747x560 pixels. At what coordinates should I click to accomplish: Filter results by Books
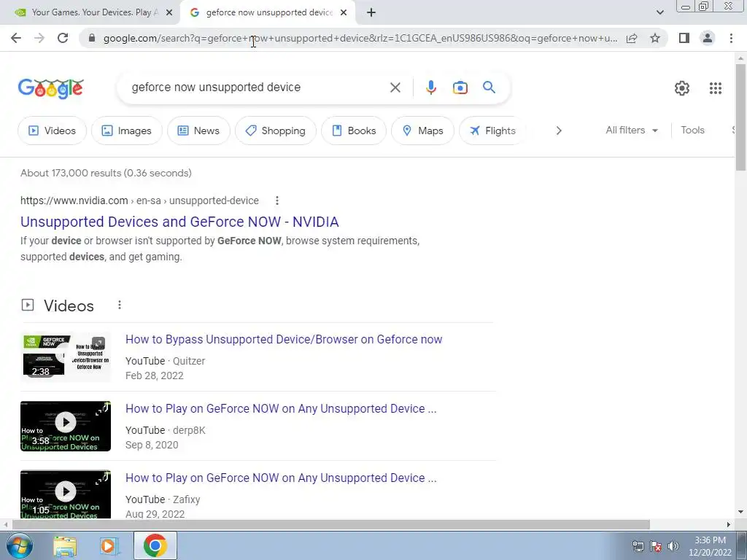tap(354, 131)
